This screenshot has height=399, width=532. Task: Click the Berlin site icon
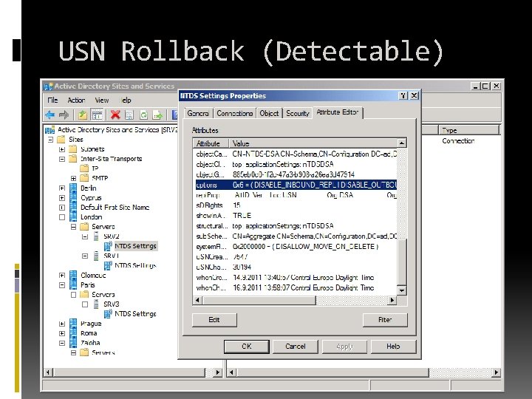73,188
